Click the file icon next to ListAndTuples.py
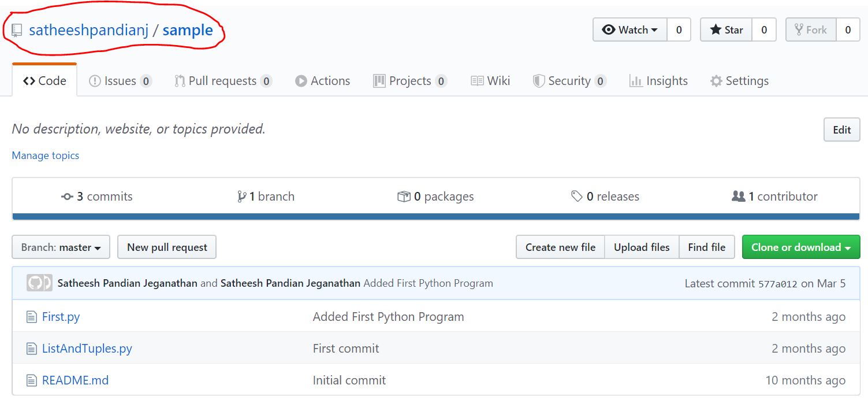The width and height of the screenshot is (868, 407). (32, 349)
